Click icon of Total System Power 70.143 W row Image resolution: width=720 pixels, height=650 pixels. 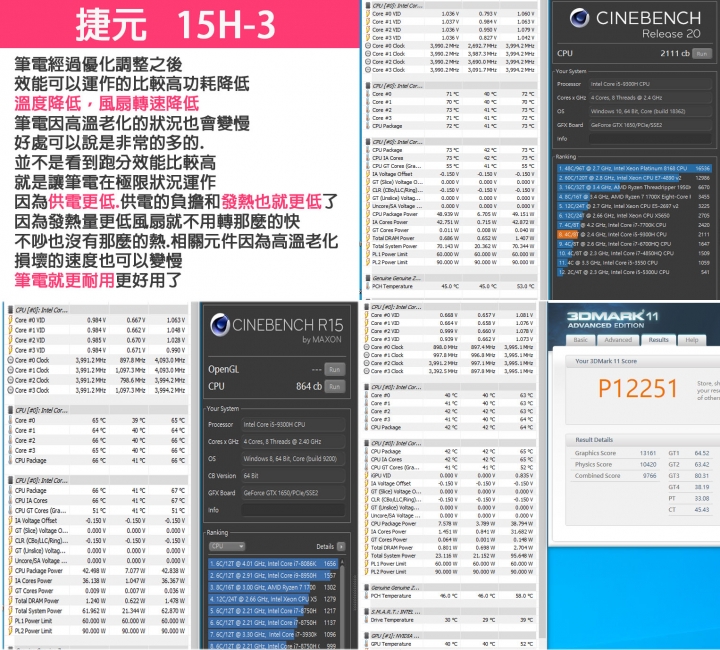coord(368,246)
